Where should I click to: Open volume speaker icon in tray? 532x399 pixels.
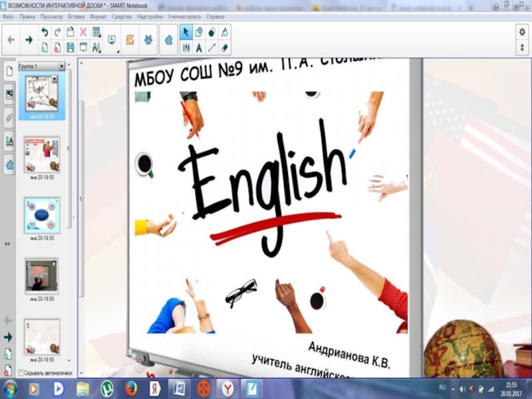click(x=462, y=389)
